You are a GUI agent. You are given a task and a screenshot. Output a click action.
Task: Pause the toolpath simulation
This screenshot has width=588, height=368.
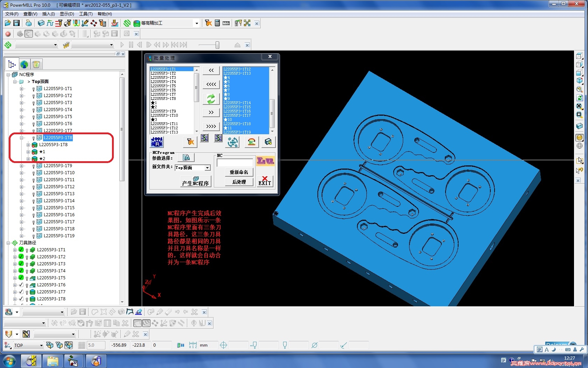point(131,45)
